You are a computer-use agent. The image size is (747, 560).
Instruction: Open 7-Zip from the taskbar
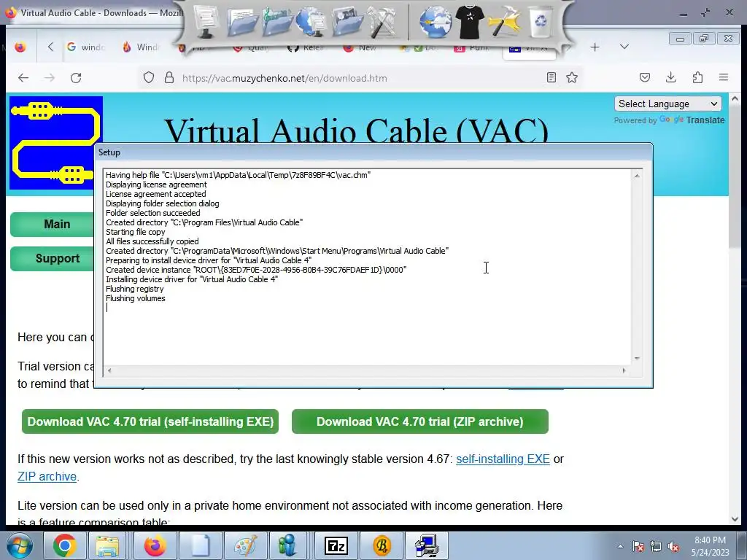(x=336, y=545)
